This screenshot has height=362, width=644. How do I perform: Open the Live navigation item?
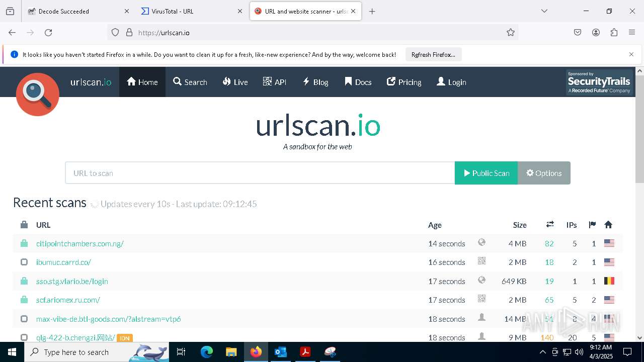(235, 82)
